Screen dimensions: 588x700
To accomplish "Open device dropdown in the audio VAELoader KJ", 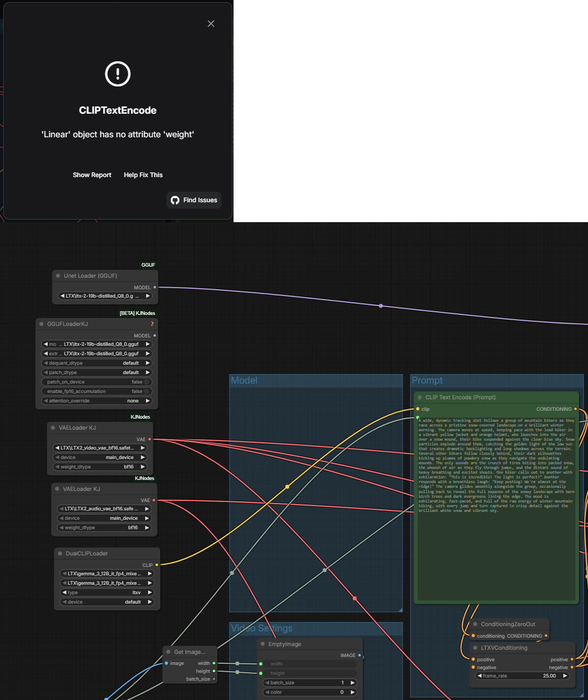I will click(x=104, y=518).
